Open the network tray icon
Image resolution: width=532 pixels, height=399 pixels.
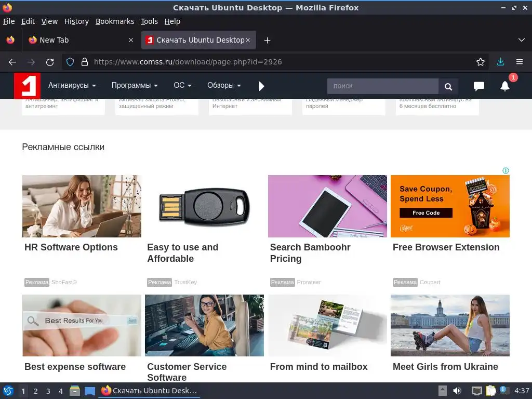(477, 391)
